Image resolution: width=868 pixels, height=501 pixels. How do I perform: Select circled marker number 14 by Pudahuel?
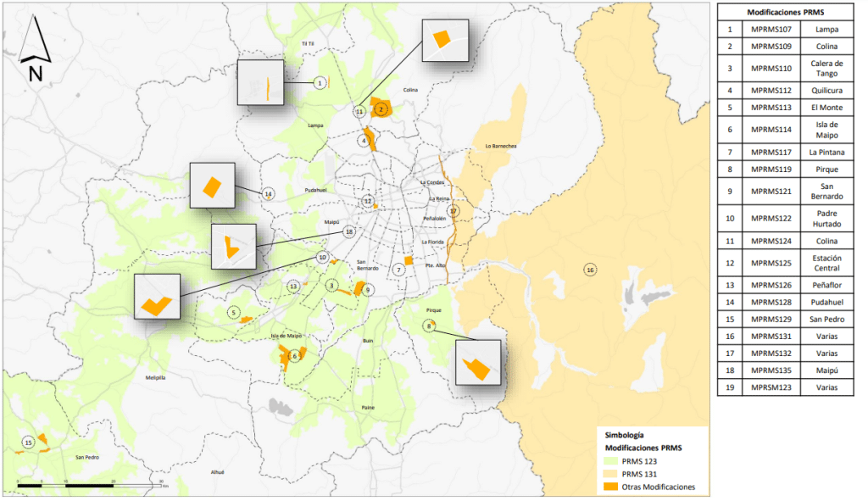point(269,193)
